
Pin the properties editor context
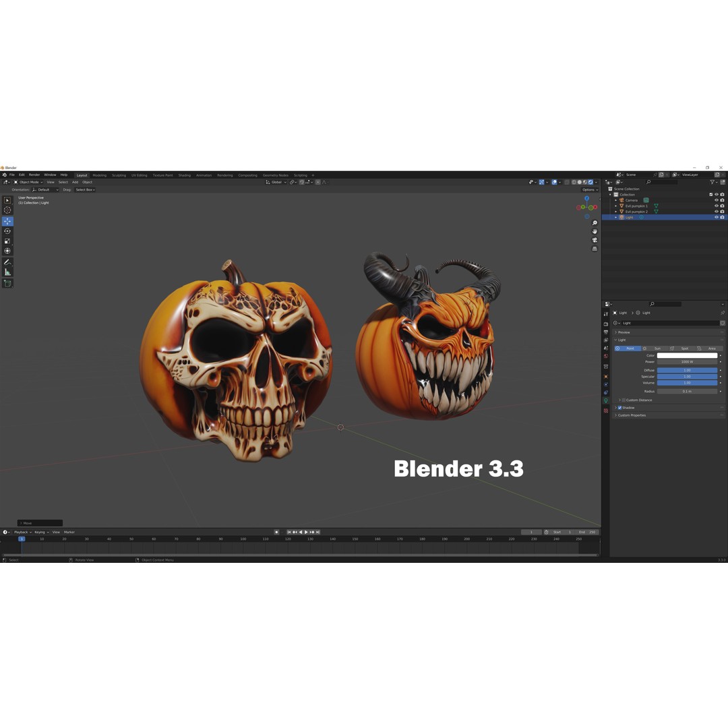click(x=722, y=313)
